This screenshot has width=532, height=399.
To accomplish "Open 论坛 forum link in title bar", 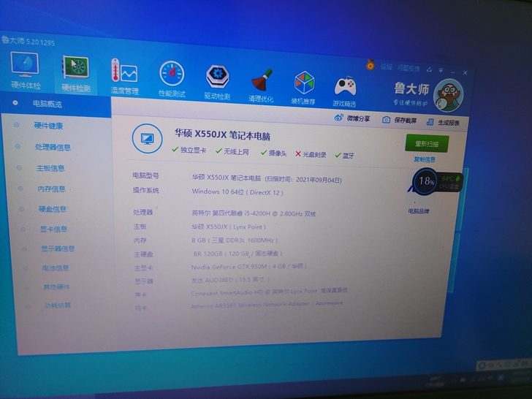I will click(x=386, y=66).
